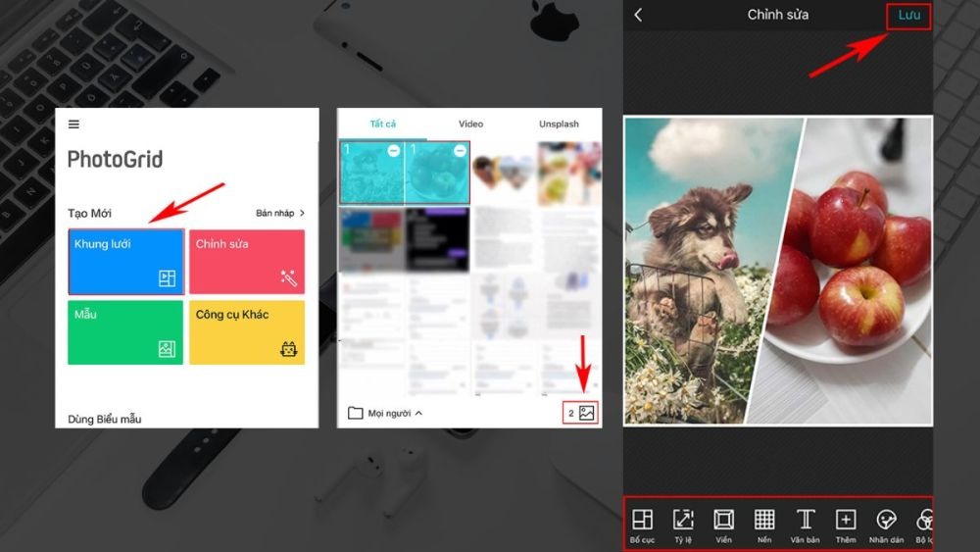Switch to the Video tab
Viewport: 980px width, 552px height.
(x=470, y=124)
